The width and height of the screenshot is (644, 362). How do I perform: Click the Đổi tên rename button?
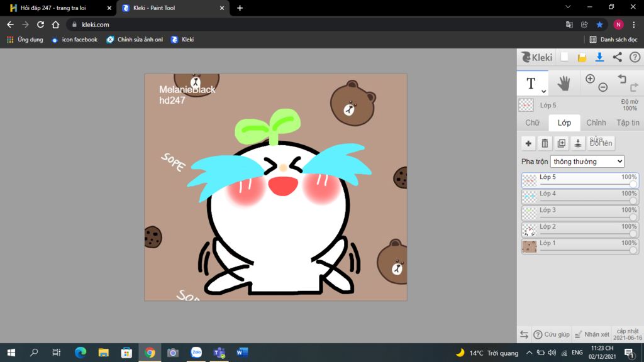[x=601, y=143]
